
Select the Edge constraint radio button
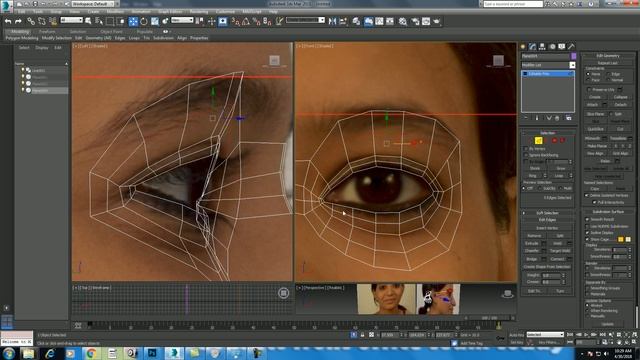coord(608,74)
